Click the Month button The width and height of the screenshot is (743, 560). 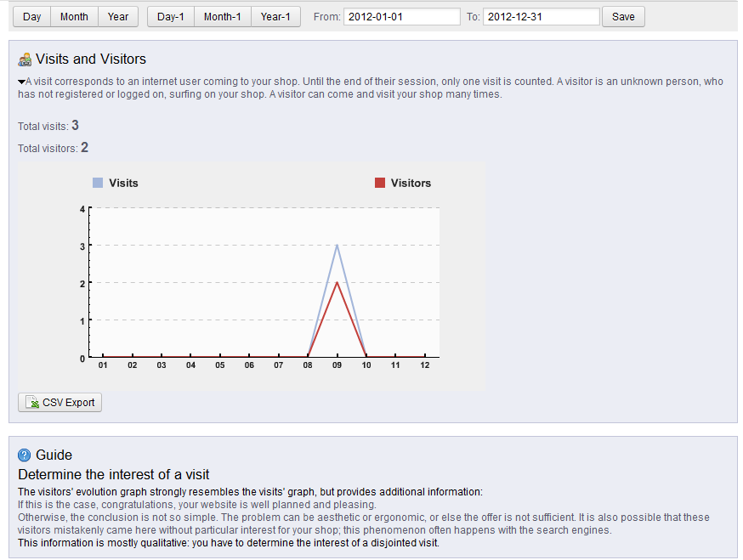(75, 17)
